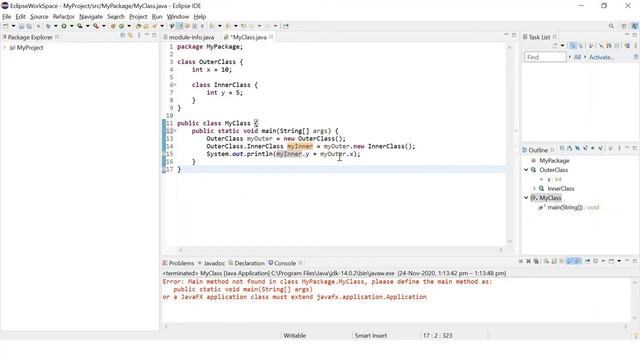This screenshot has width=640, height=360.
Task: Close the MyClass.java editor tab
Action: click(x=271, y=37)
